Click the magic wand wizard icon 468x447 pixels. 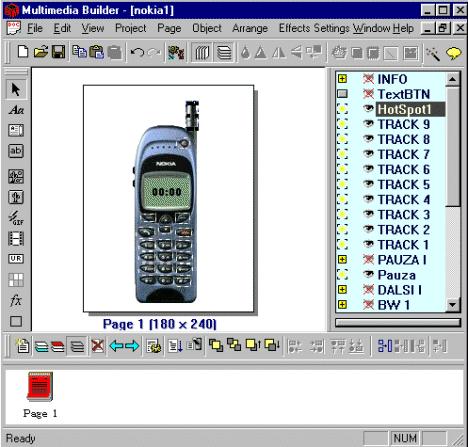tap(433, 53)
